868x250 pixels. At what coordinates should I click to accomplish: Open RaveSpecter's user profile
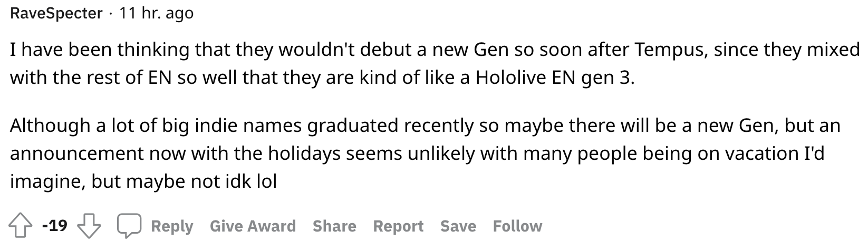point(56,13)
